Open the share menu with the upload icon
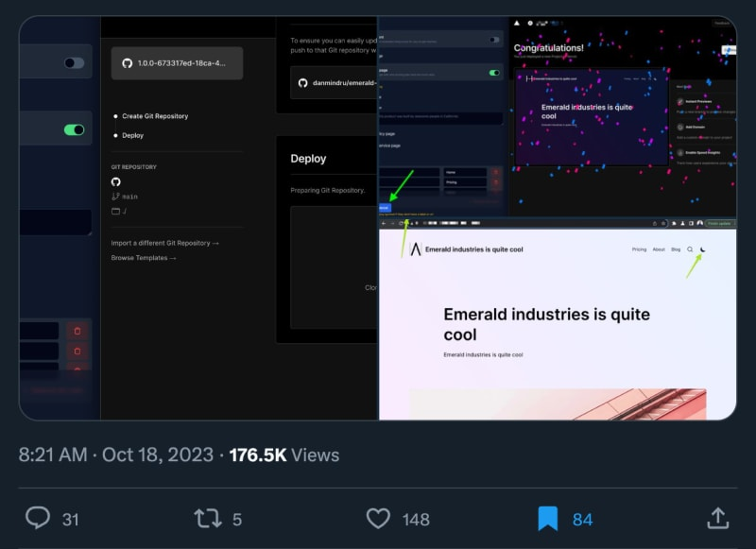This screenshot has width=756, height=549. [x=718, y=518]
